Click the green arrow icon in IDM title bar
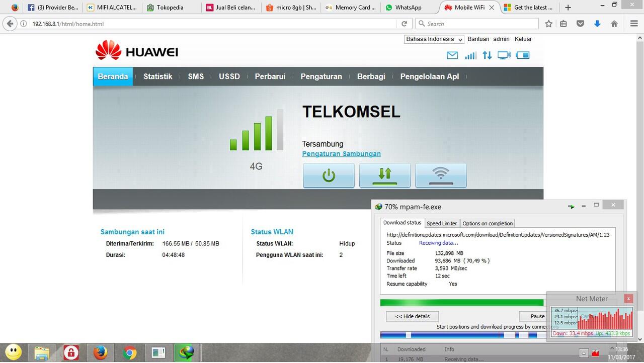Image resolution: width=644 pixels, height=363 pixels. coord(571,206)
